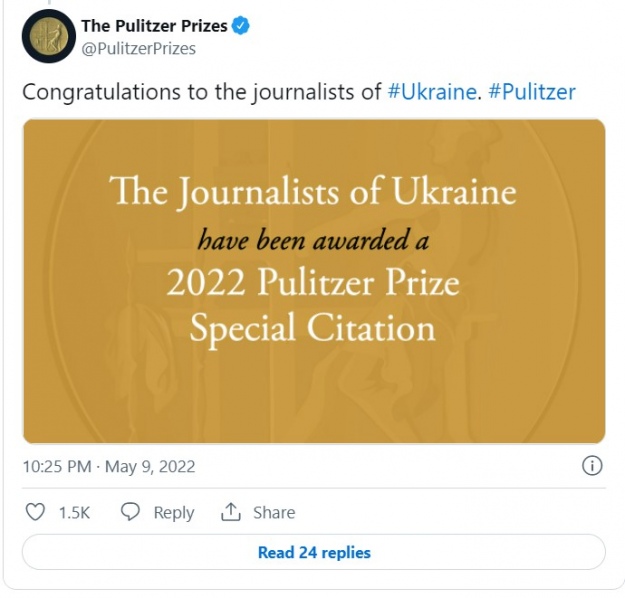Click the Share text label

click(273, 512)
